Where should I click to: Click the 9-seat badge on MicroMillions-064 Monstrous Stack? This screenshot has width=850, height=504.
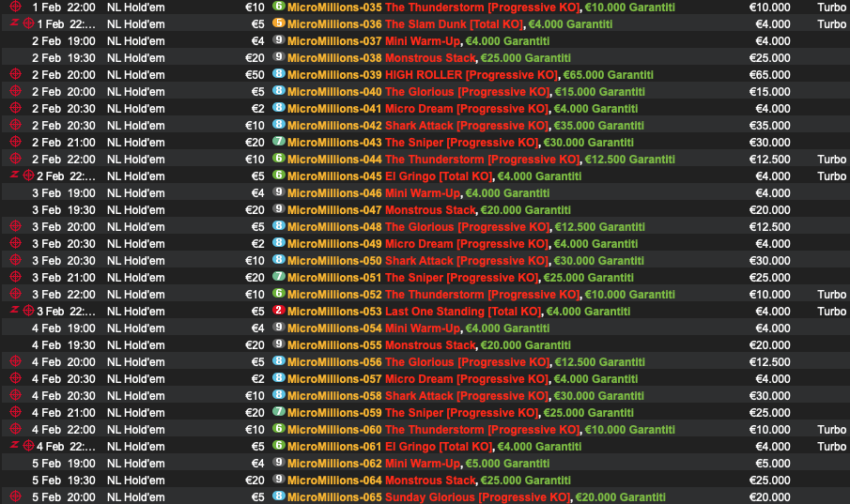click(279, 479)
